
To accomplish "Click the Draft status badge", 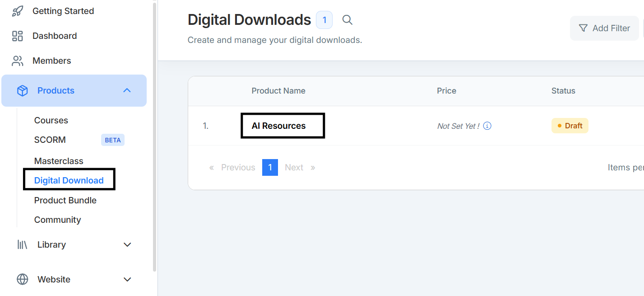I will (x=570, y=126).
